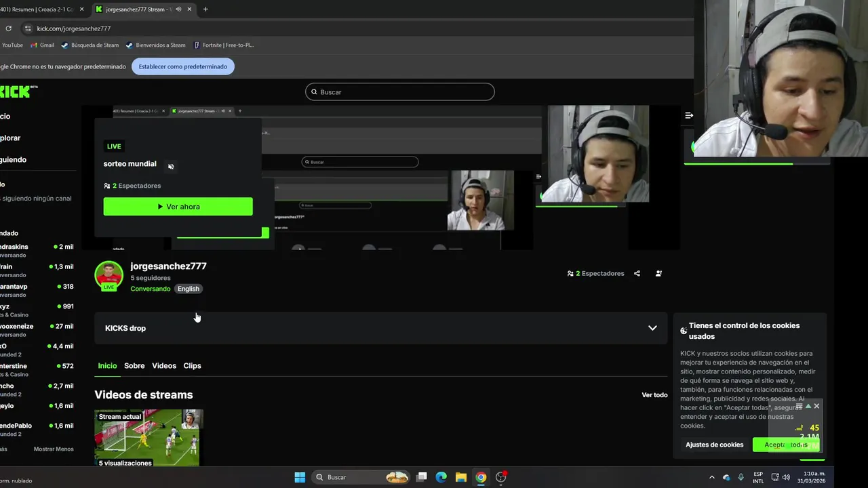Open sidebar channel with 991 viewers

(37, 310)
